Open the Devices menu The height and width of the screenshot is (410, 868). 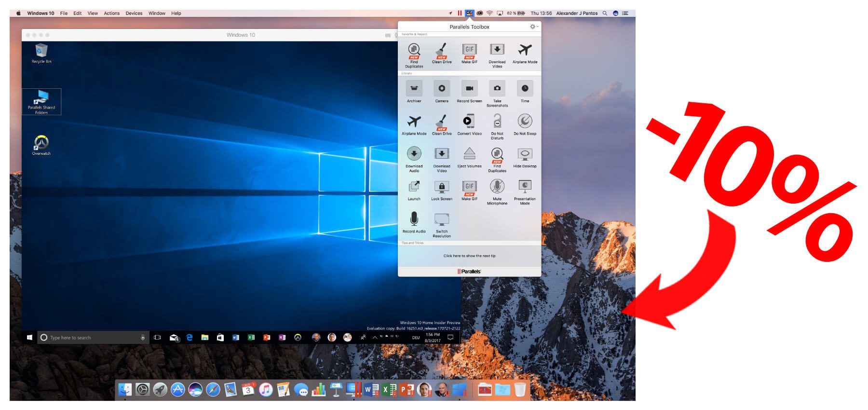pos(134,13)
